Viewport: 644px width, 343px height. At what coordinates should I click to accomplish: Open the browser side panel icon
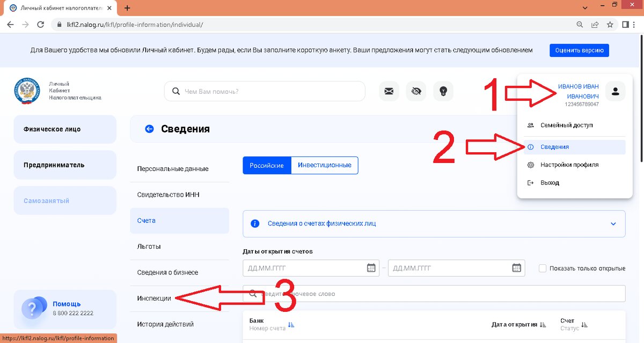coord(625,25)
